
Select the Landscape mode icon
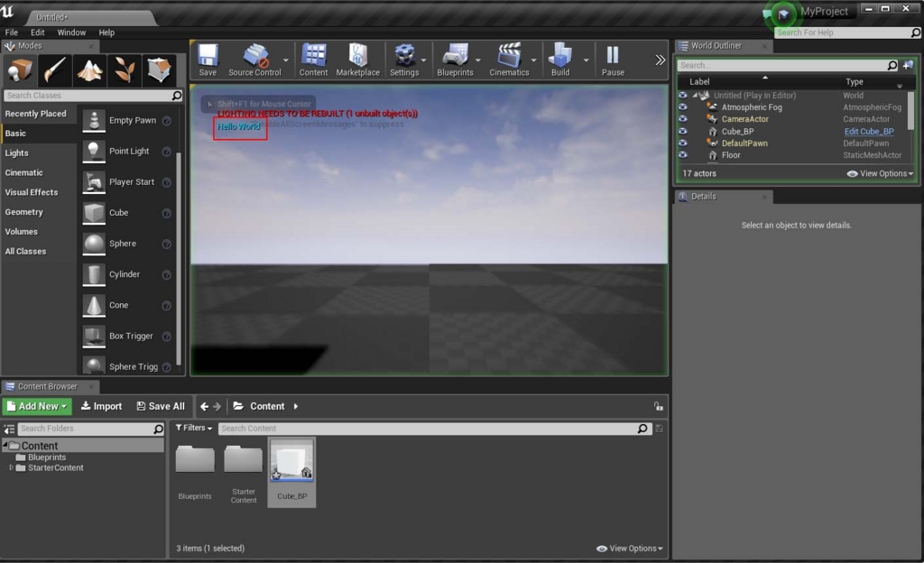[x=89, y=70]
